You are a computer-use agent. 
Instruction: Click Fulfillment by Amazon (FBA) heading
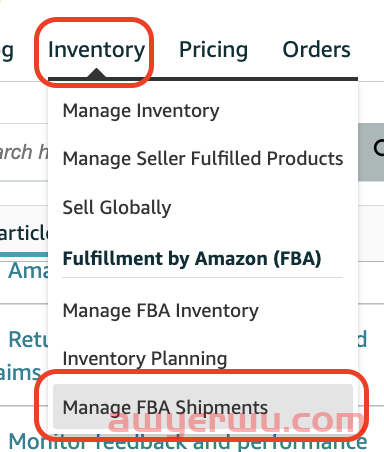(x=192, y=259)
